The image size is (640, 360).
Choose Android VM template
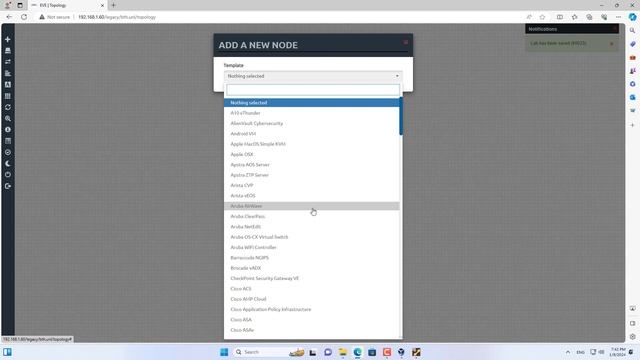311,133
